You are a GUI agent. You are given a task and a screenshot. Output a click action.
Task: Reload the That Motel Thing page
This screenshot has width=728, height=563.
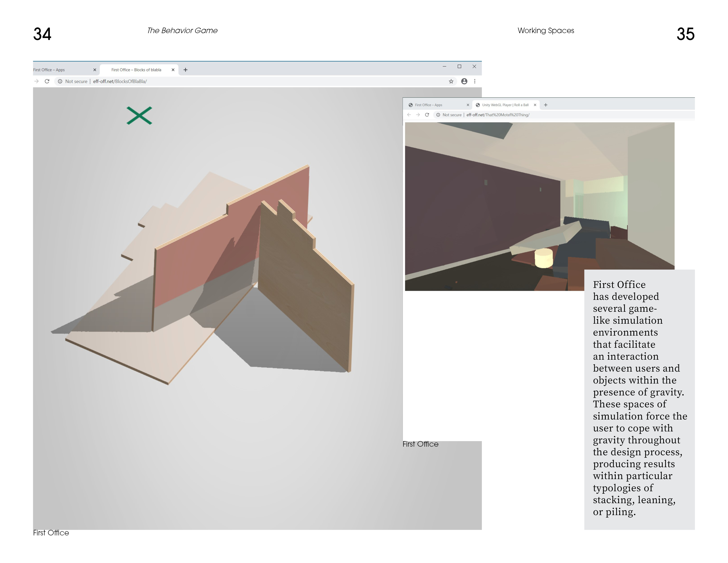(x=427, y=115)
